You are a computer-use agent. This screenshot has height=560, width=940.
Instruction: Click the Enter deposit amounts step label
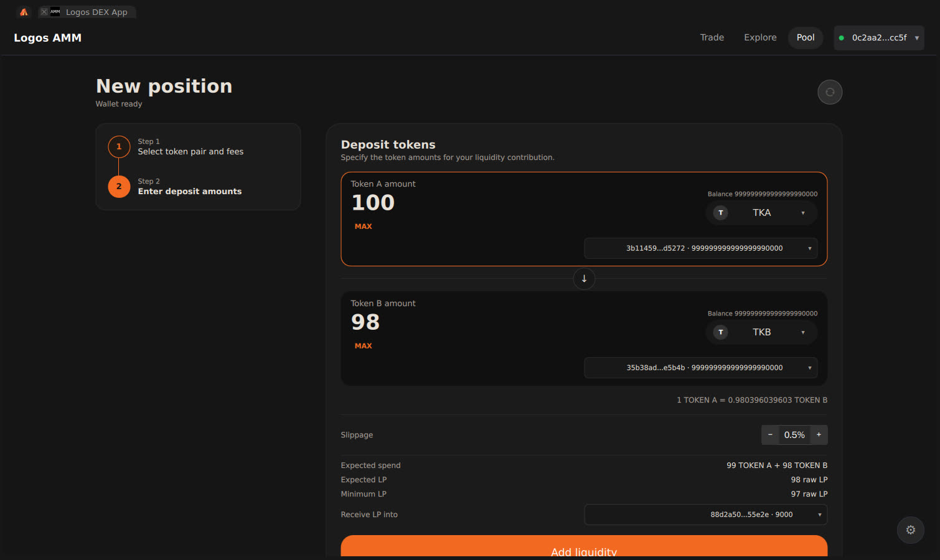click(x=190, y=192)
